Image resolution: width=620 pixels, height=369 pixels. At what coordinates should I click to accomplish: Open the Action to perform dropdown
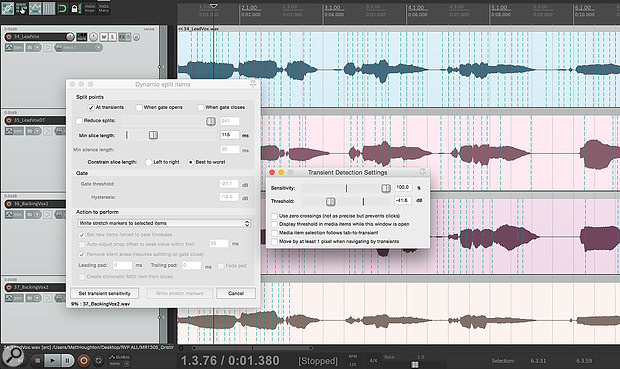164,223
